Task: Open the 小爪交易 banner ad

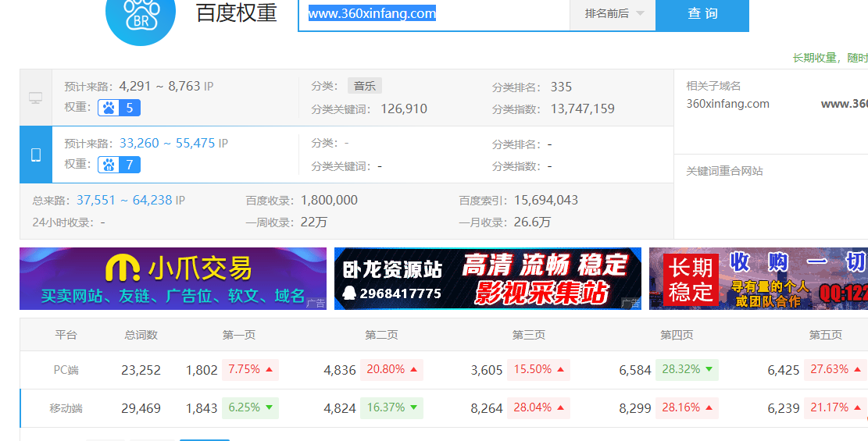Action: tap(173, 279)
